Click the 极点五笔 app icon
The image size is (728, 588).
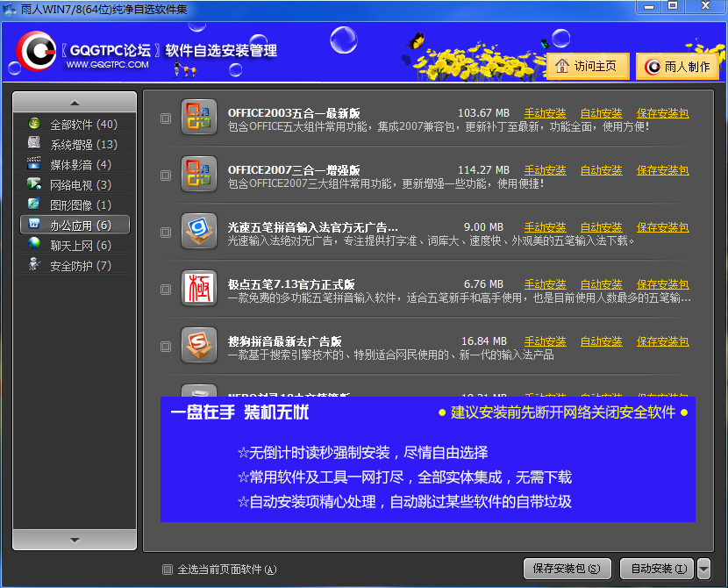pos(198,289)
